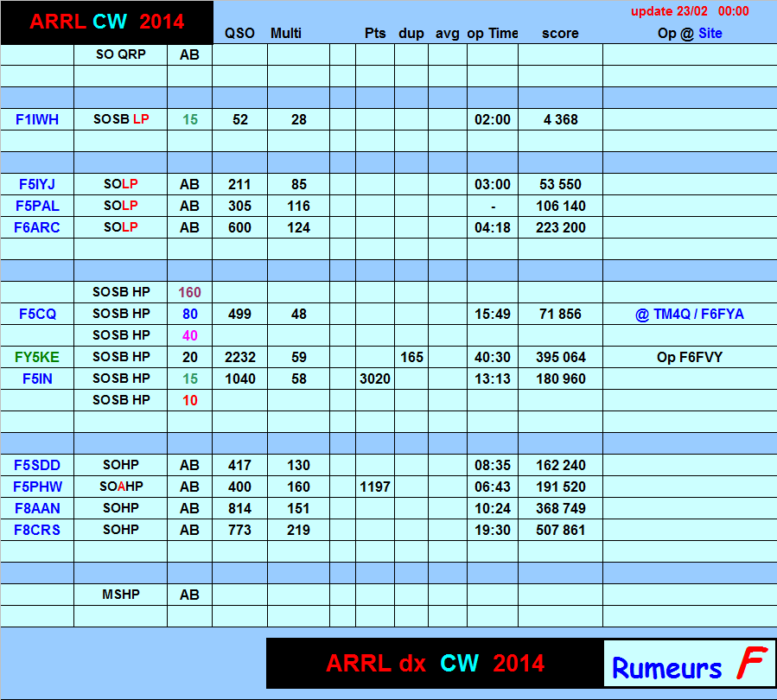Image resolution: width=777 pixels, height=700 pixels.
Task: Click the green FY5KE callsign
Action: pyautogui.click(x=37, y=357)
